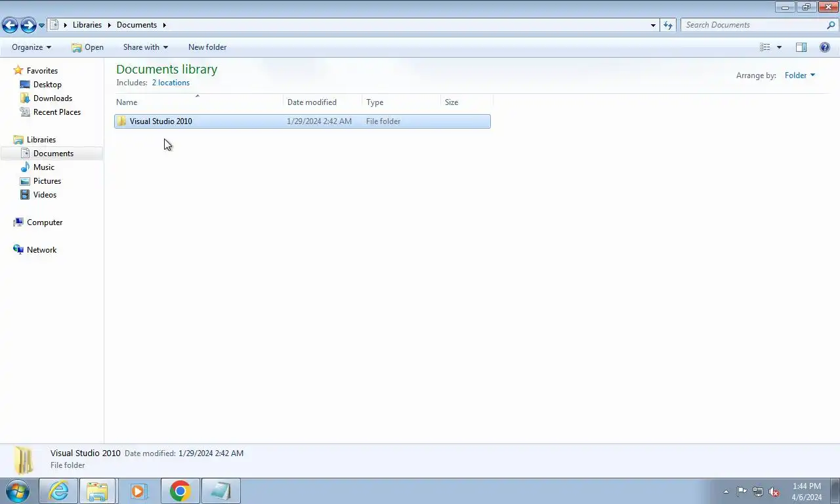Open the Music library
Image resolution: width=840 pixels, height=504 pixels.
pos(44,167)
